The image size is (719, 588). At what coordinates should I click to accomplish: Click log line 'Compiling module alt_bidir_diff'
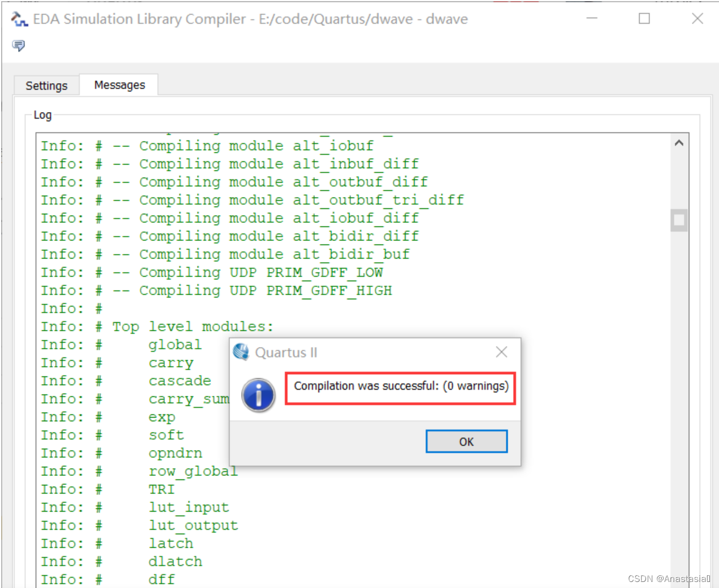pyautogui.click(x=230, y=236)
